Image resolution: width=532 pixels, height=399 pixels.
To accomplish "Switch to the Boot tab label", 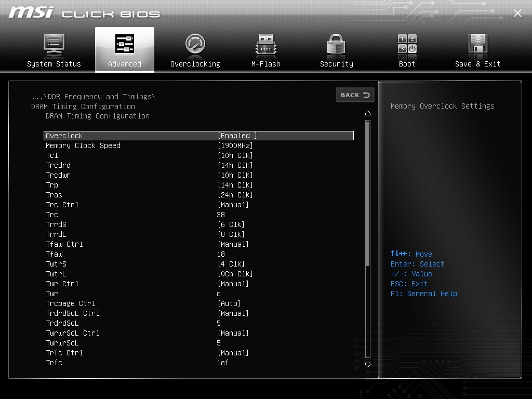I will (x=407, y=64).
